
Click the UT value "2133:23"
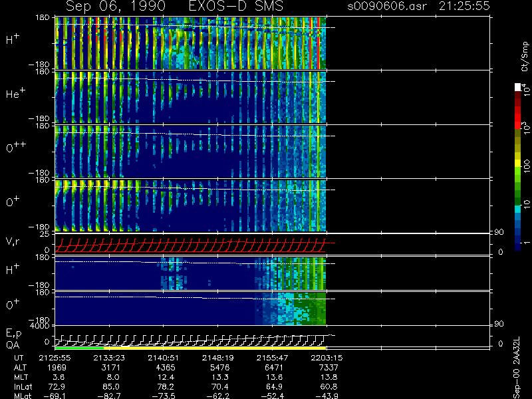click(109, 358)
